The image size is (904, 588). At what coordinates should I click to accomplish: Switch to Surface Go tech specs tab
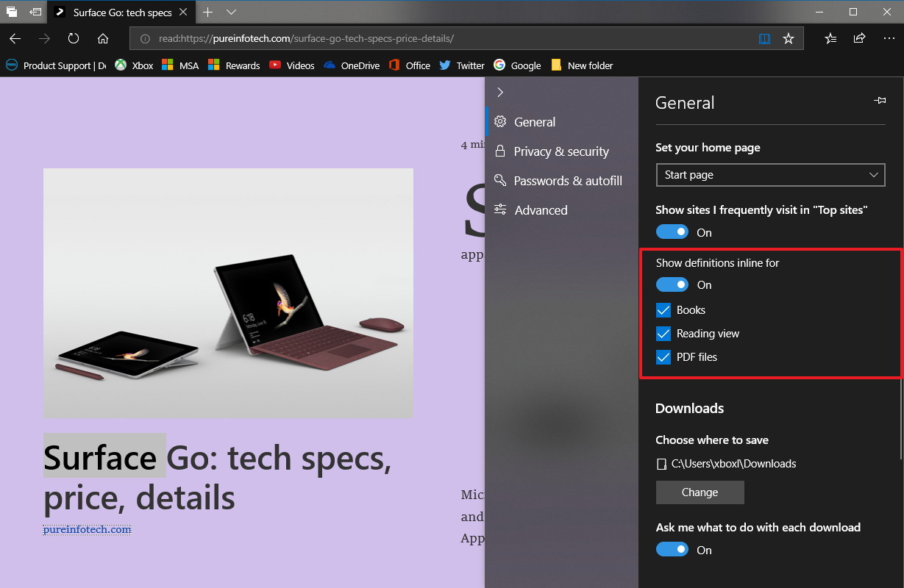pos(121,12)
